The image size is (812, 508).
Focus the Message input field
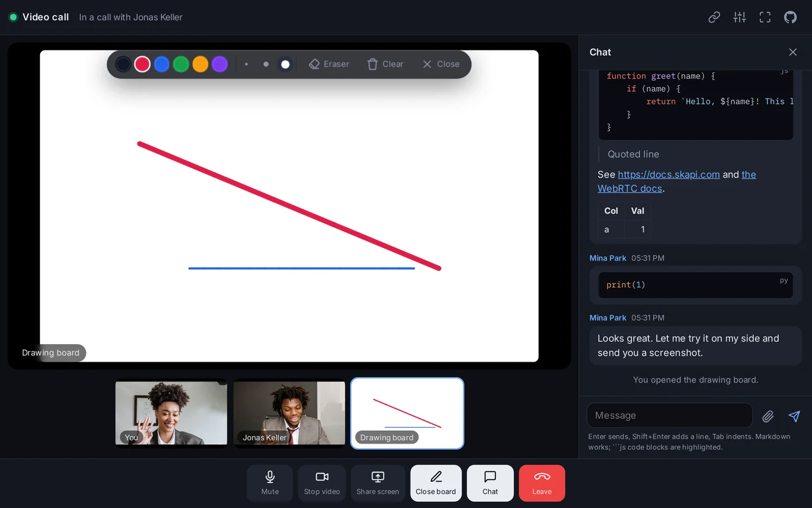click(670, 416)
